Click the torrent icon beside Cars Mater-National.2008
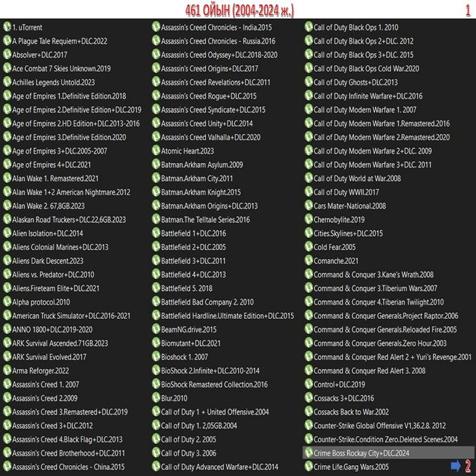The height and width of the screenshot is (476, 476). 309,205
